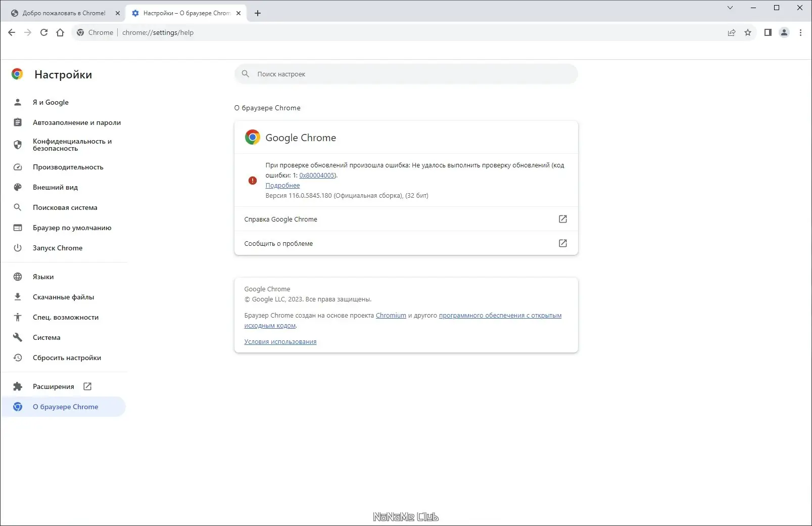Viewport: 812px width, 526px height.
Task: Open the 'Сообщить о проблеме' row
Action: point(406,243)
